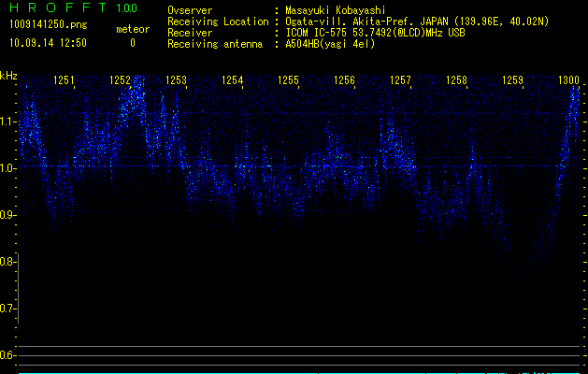Click the 1.0 kHz axis label
The width and height of the screenshot is (588, 374).
tap(8, 168)
